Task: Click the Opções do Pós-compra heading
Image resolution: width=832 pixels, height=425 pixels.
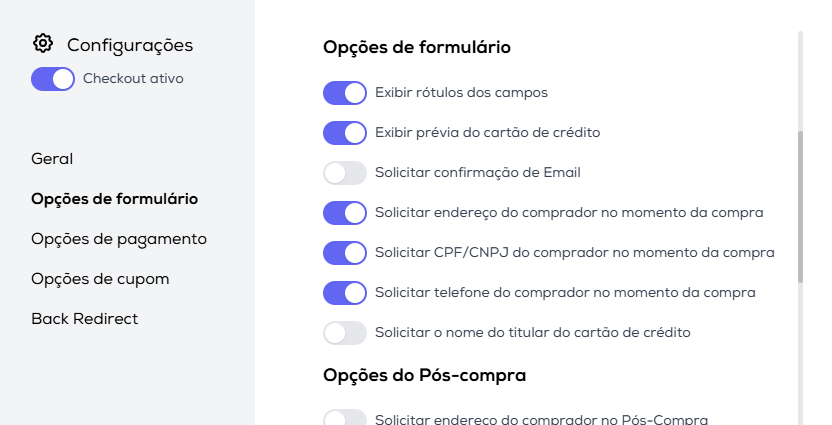Action: pyautogui.click(x=425, y=376)
